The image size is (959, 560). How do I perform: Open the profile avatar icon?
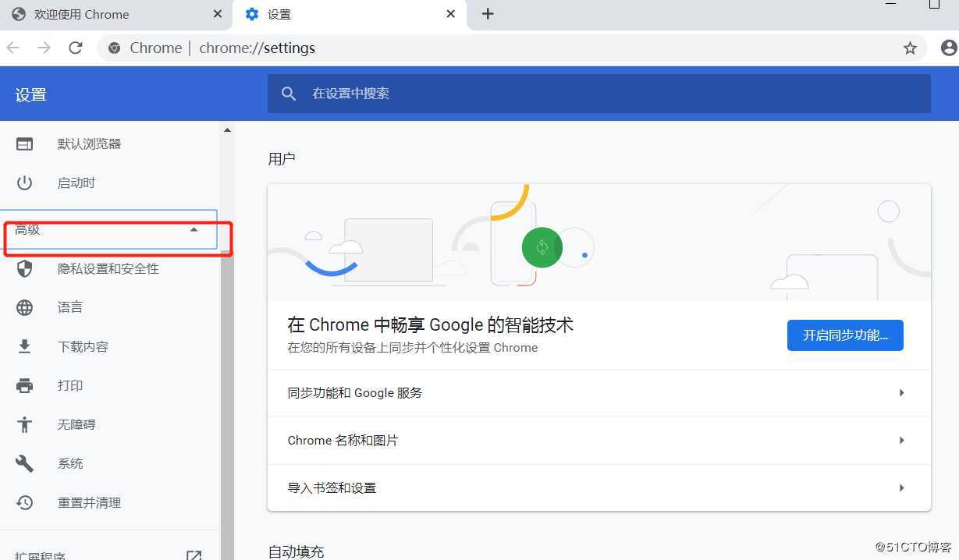pos(949,48)
